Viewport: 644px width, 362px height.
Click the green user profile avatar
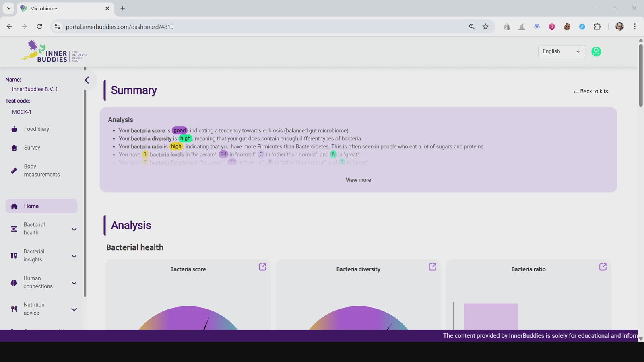coord(596,51)
